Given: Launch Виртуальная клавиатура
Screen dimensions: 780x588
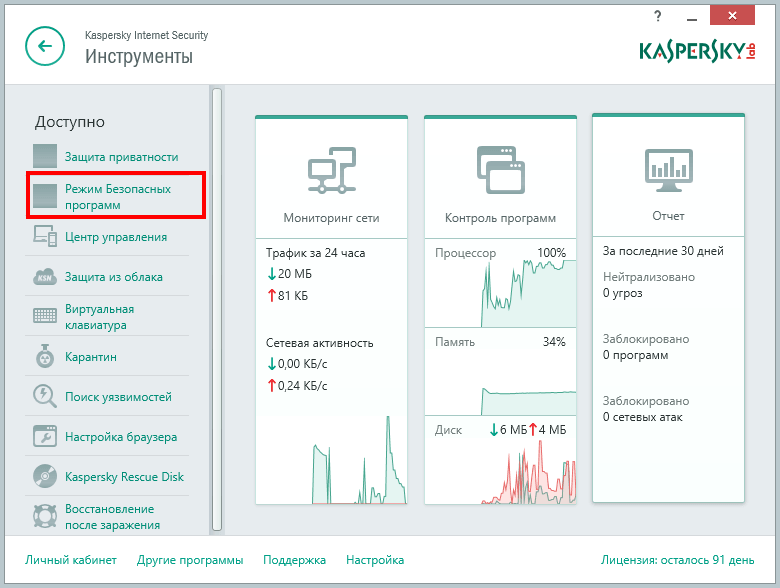Looking at the screenshot, I should click(99, 317).
